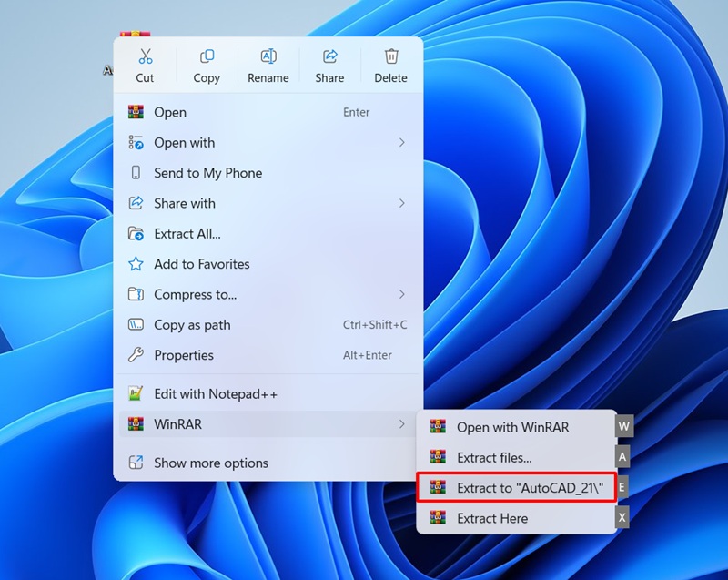Select Copy as path menu entry
Screen dimensions: 728x580
pyautogui.click(x=192, y=325)
